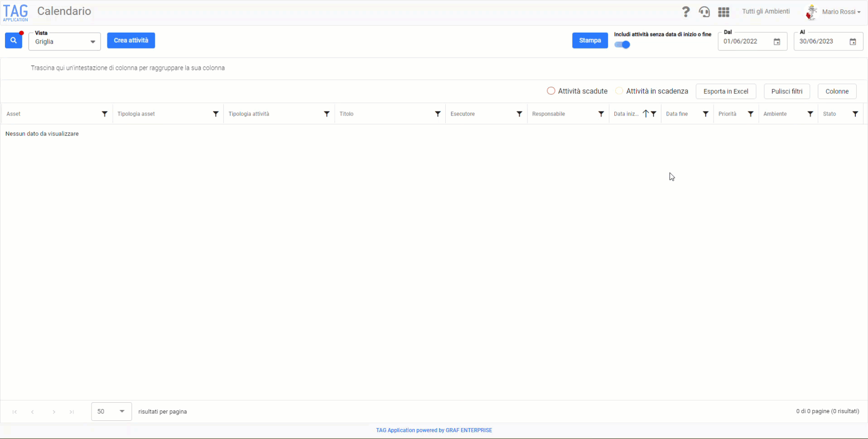Click the Crea attività button

131,40
